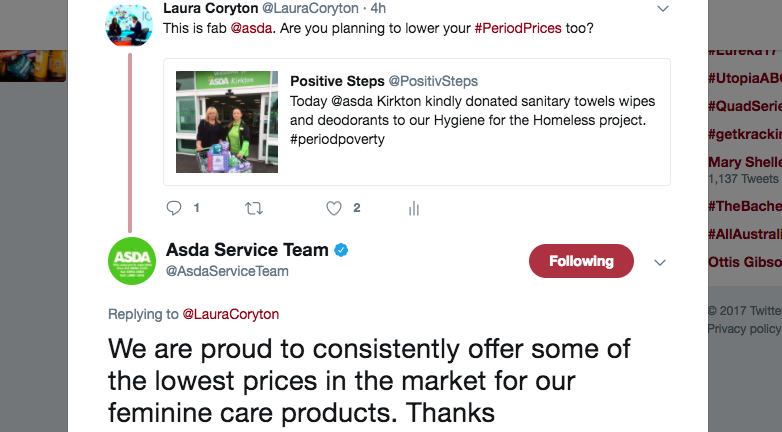This screenshot has height=432, width=782.
Task: Click the blue verified badge icon
Action: point(341,250)
